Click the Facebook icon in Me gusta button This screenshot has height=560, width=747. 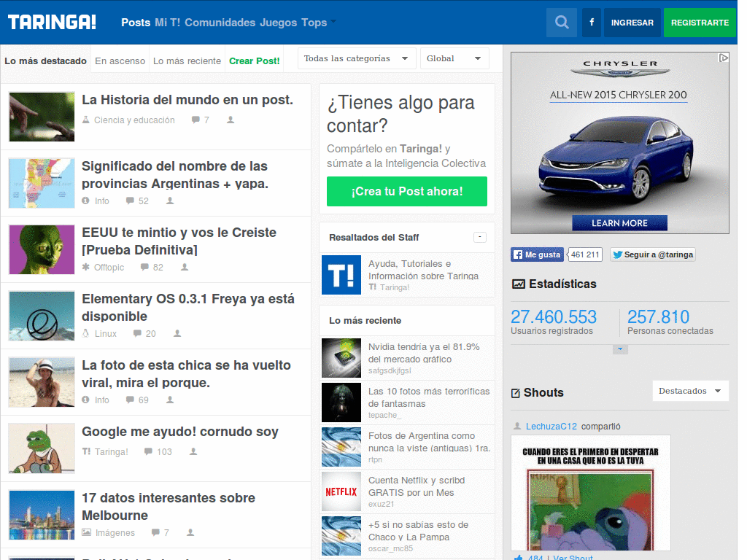(518, 254)
